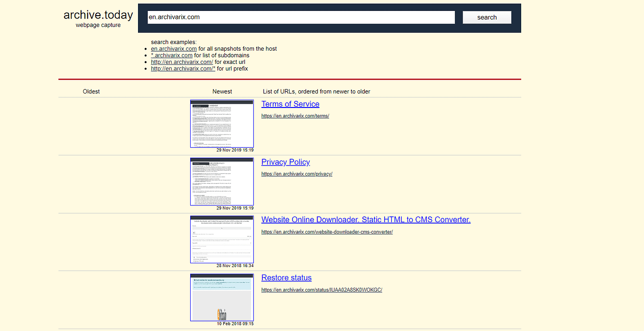
Task: Click the archive.today site logo
Action: (98, 15)
